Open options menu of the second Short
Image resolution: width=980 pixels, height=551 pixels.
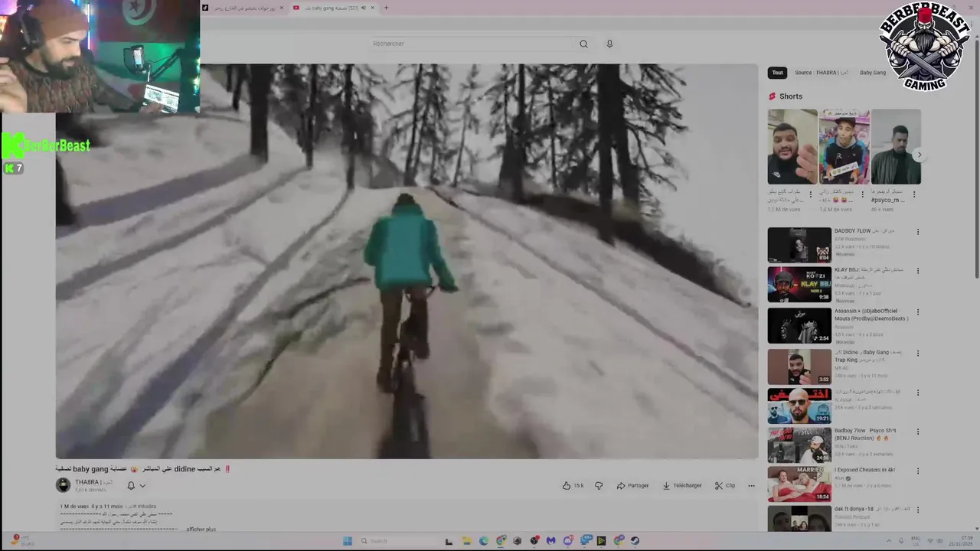tap(862, 194)
